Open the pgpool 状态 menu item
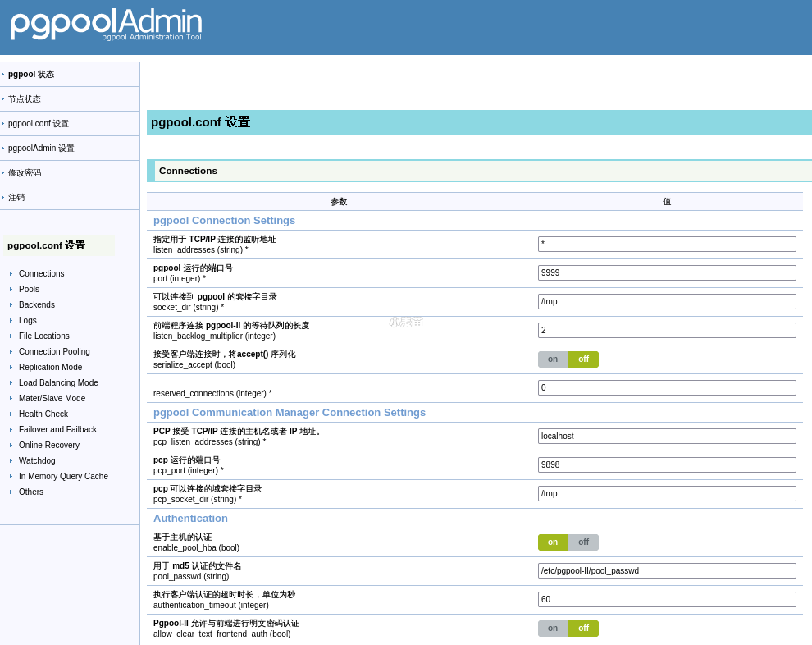 (x=31, y=74)
